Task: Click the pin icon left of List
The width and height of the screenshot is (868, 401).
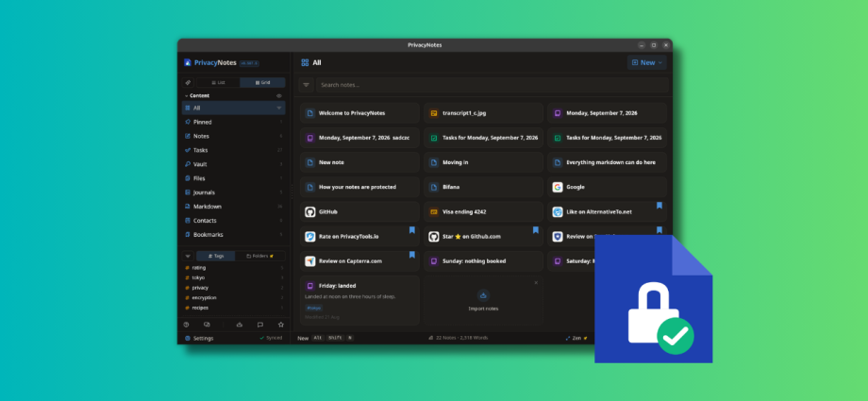Action: tap(188, 82)
